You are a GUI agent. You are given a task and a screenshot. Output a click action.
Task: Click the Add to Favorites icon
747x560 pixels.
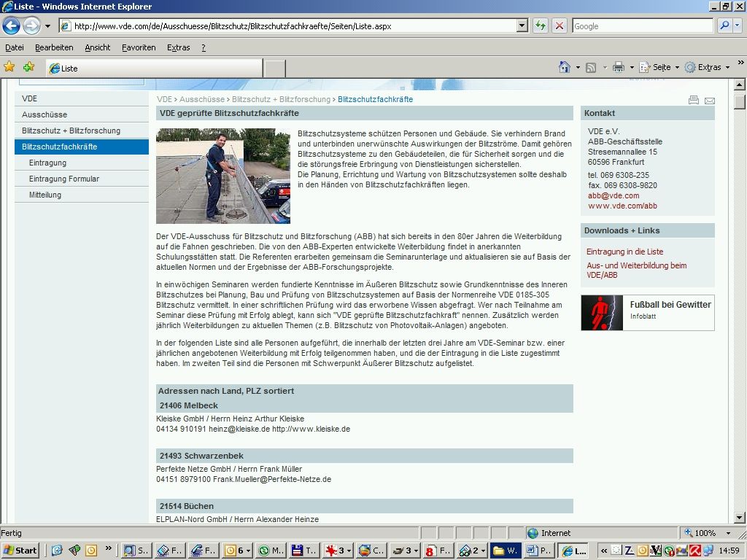(x=28, y=67)
